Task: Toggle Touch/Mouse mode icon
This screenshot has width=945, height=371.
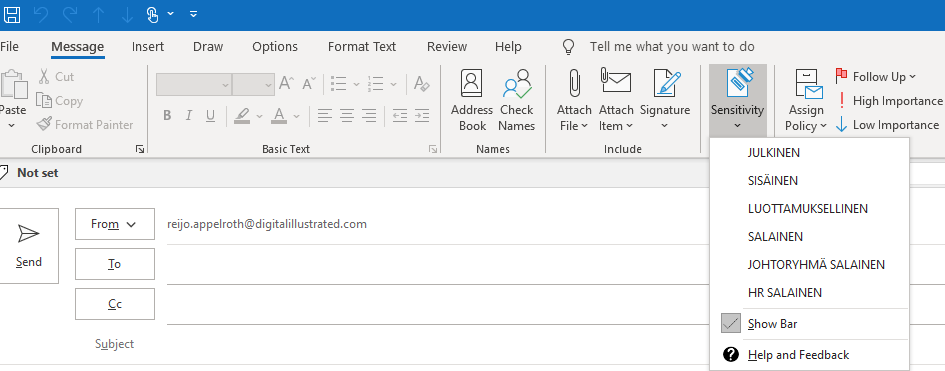Action: pyautogui.click(x=152, y=14)
